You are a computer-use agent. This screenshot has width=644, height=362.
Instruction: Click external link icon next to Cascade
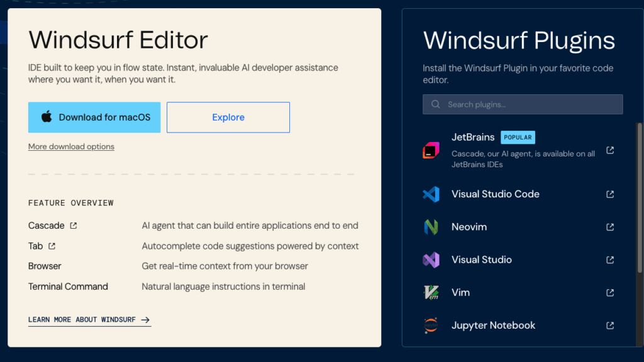74,226
